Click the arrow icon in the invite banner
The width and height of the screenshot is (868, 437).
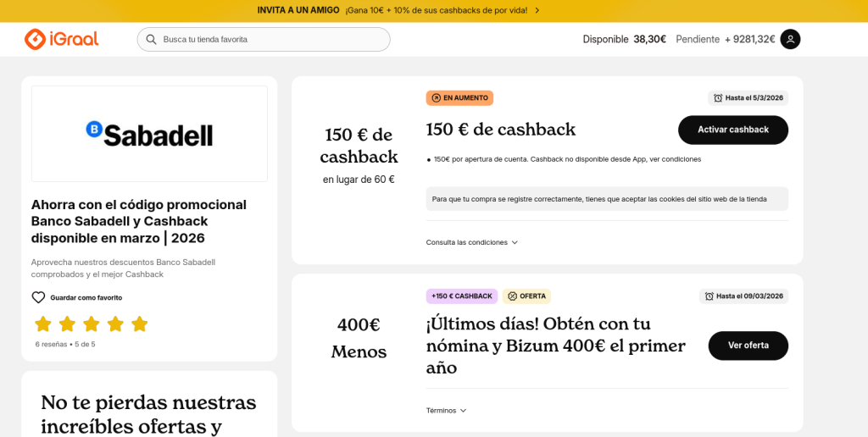[x=537, y=10]
